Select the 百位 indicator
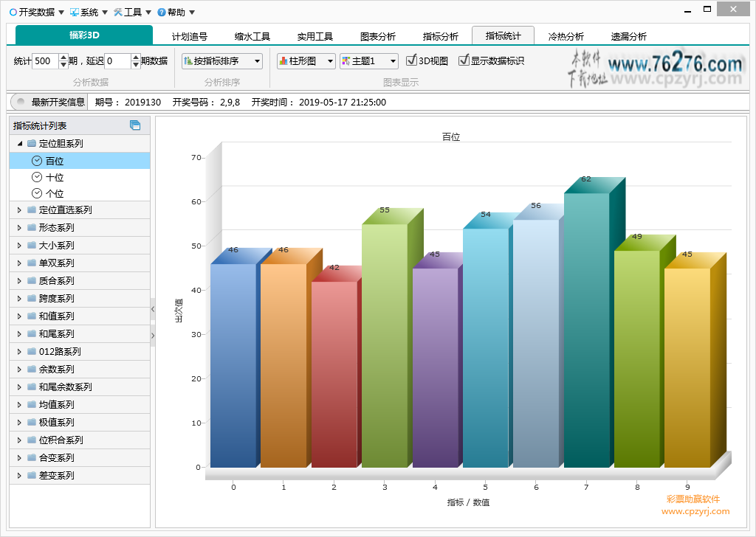756x537 pixels. [x=80, y=161]
